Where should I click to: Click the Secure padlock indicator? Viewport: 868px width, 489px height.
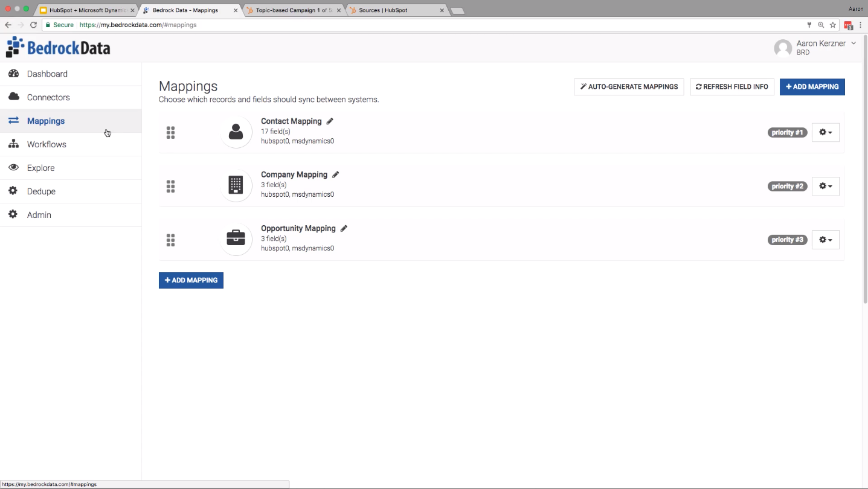(59, 25)
